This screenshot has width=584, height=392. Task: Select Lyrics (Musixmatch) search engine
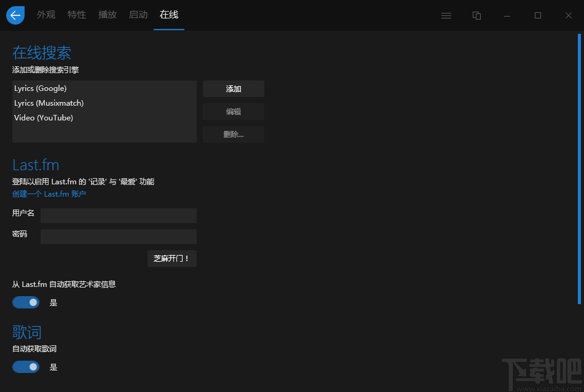tap(105, 103)
